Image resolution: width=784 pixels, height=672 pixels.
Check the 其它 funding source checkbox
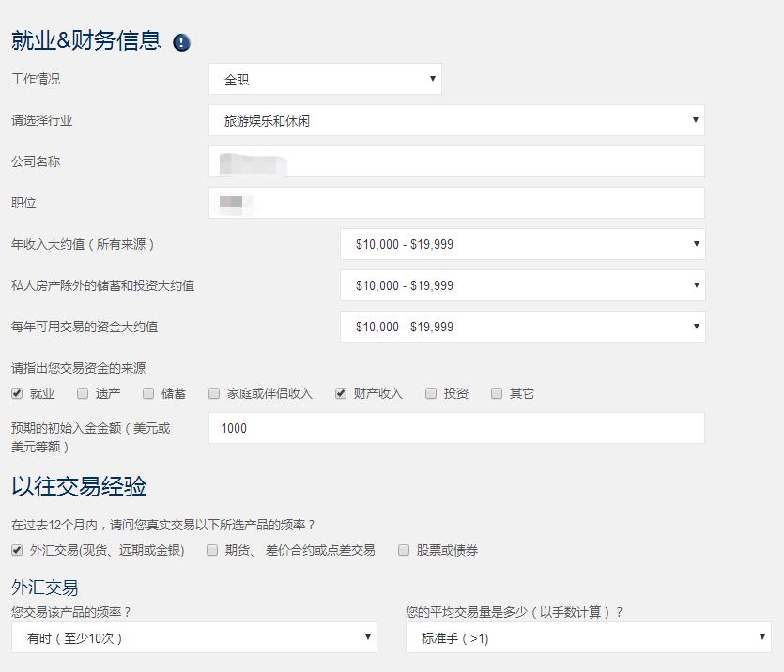click(x=496, y=393)
